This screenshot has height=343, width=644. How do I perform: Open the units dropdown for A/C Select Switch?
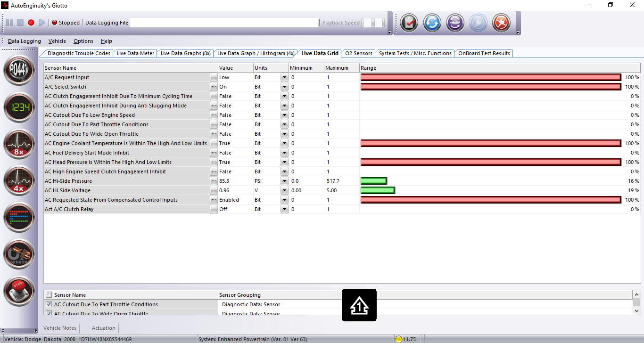[x=284, y=87]
